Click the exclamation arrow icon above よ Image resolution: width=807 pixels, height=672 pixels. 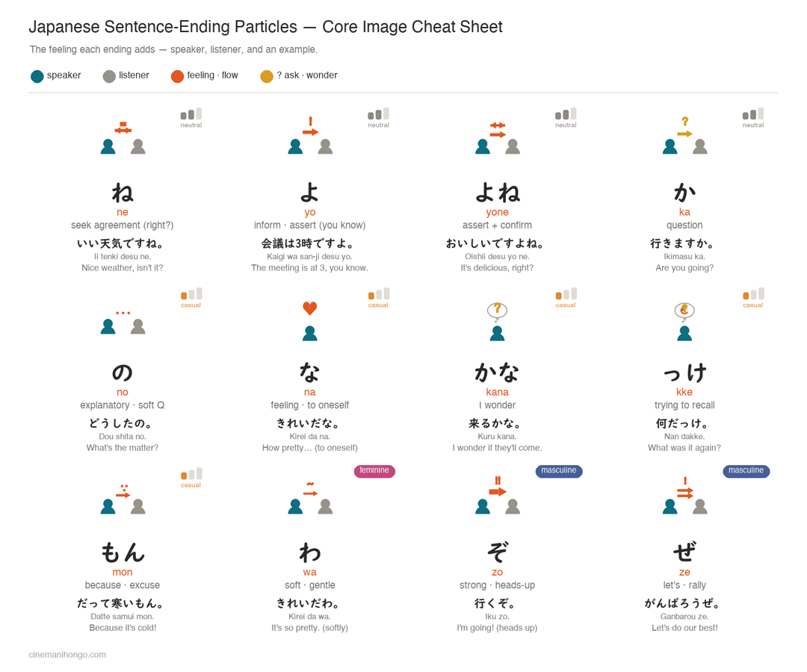310,126
